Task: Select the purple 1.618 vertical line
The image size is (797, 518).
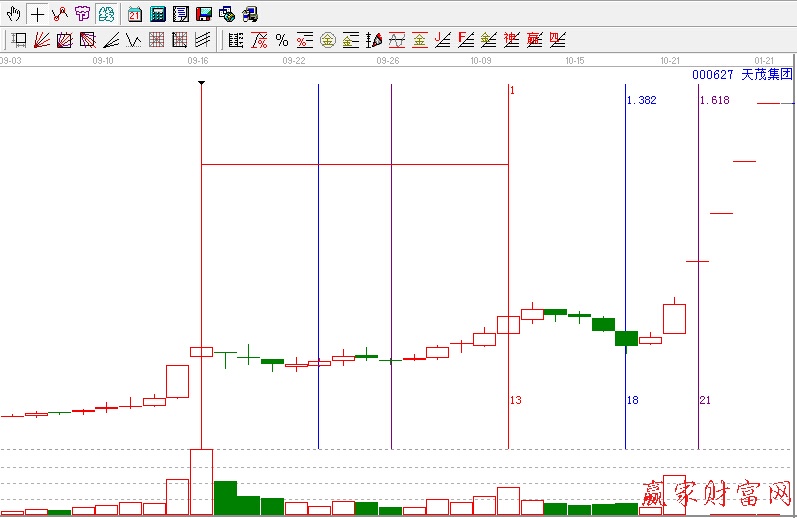Action: point(698,250)
